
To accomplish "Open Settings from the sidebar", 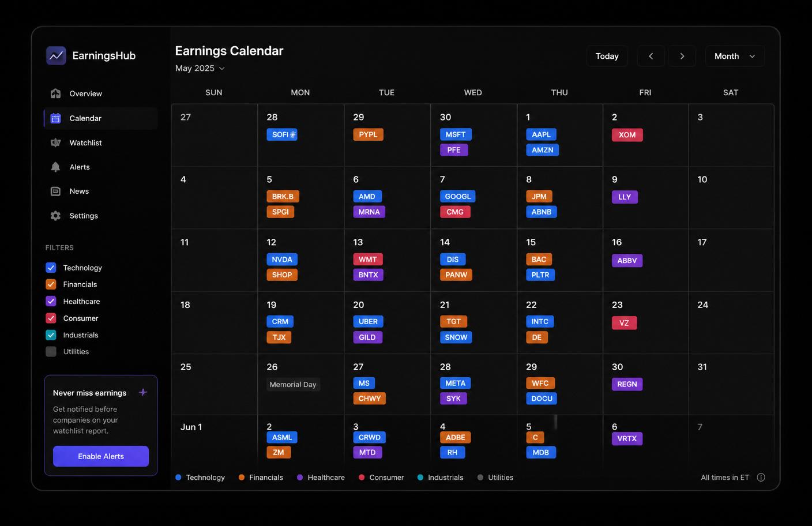I will tap(100, 216).
